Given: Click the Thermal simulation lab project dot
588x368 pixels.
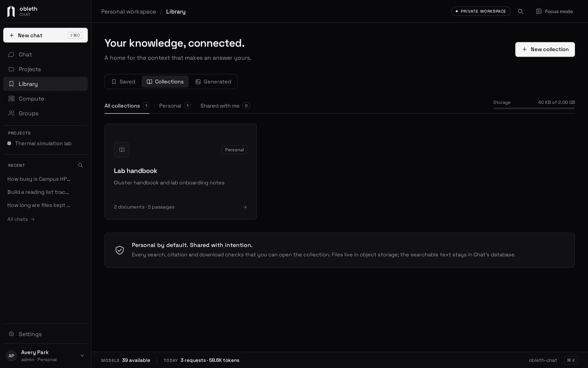Looking at the screenshot, I should (9, 144).
